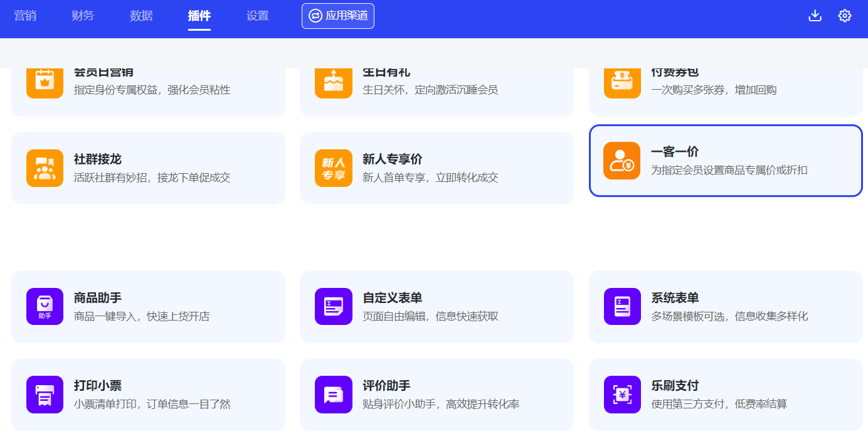Click text 指定身份专属权益，强化会员粘性
The image size is (868, 436).
152,90
